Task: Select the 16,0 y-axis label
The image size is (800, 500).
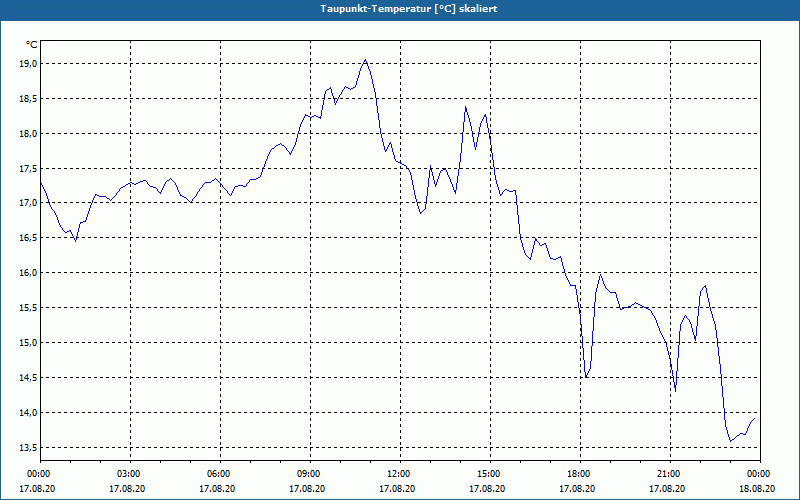Action: (29, 273)
